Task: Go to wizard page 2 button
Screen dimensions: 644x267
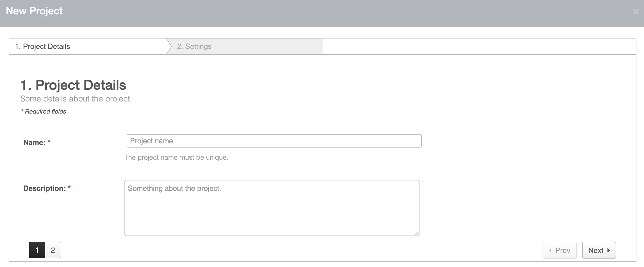Action: 53,250
